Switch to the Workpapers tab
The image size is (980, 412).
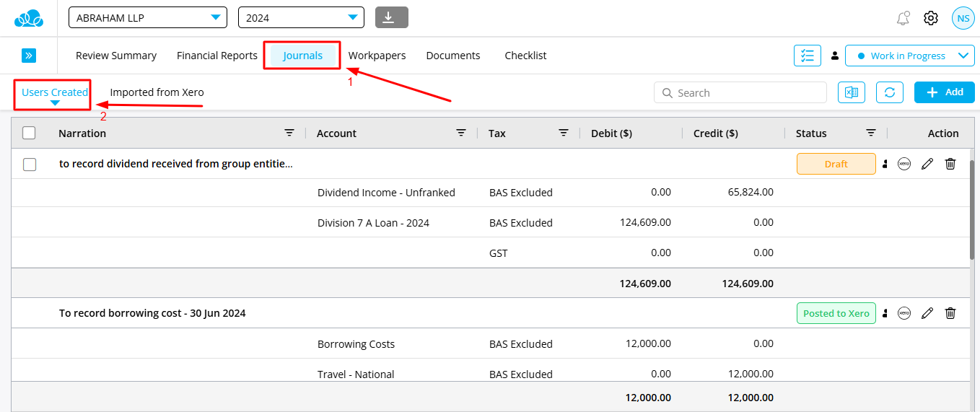(x=377, y=56)
